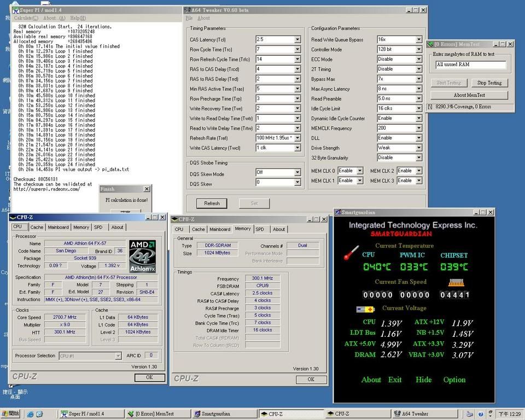Switch to CPU tab in right CPU-Z
The width and height of the screenshot is (525, 420).
179,230
